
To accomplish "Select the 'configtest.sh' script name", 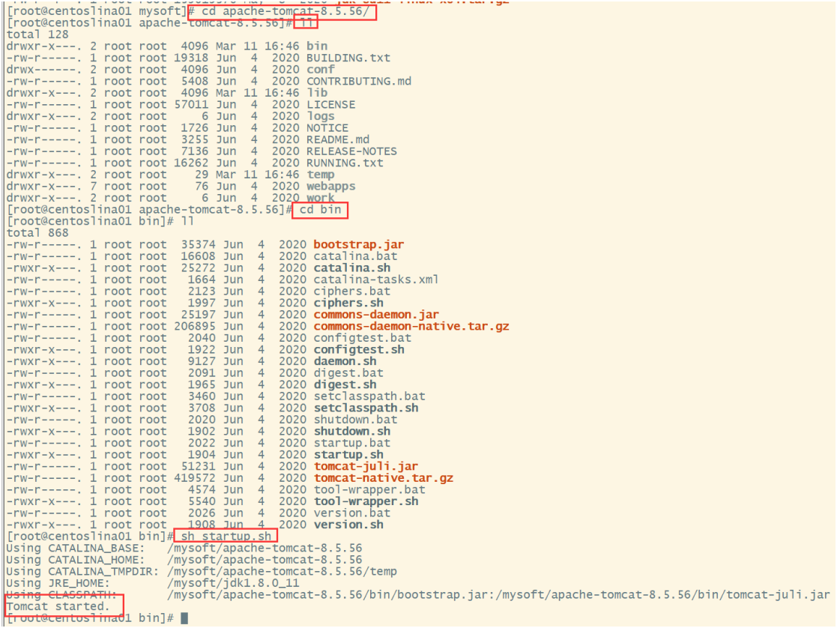I will pos(359,350).
